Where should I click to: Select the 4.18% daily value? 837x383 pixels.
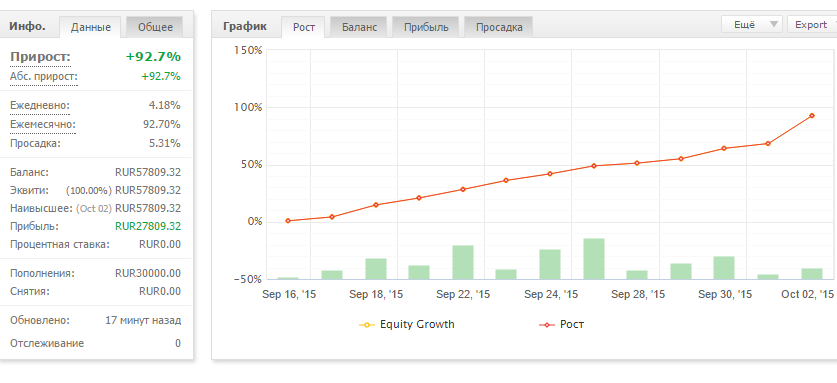pos(164,105)
